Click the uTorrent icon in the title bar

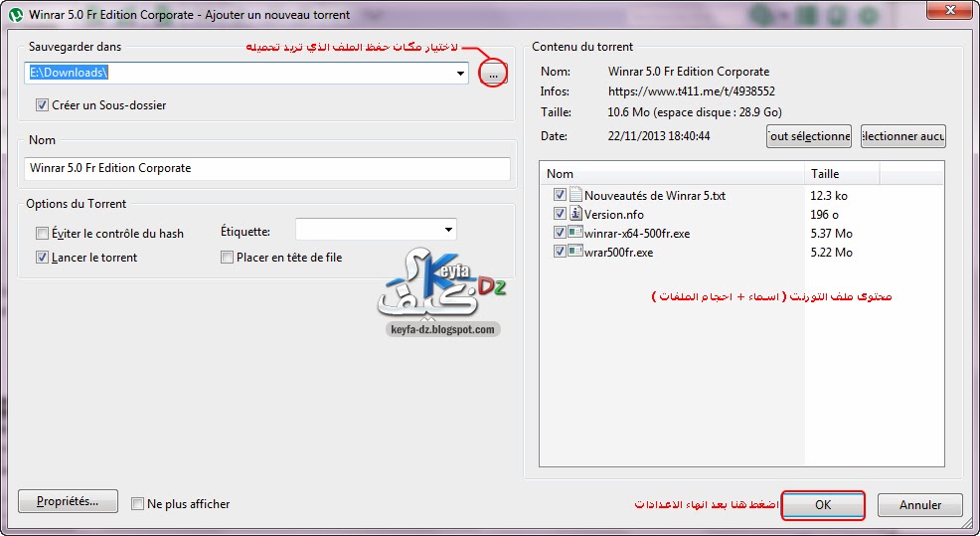tap(17, 14)
